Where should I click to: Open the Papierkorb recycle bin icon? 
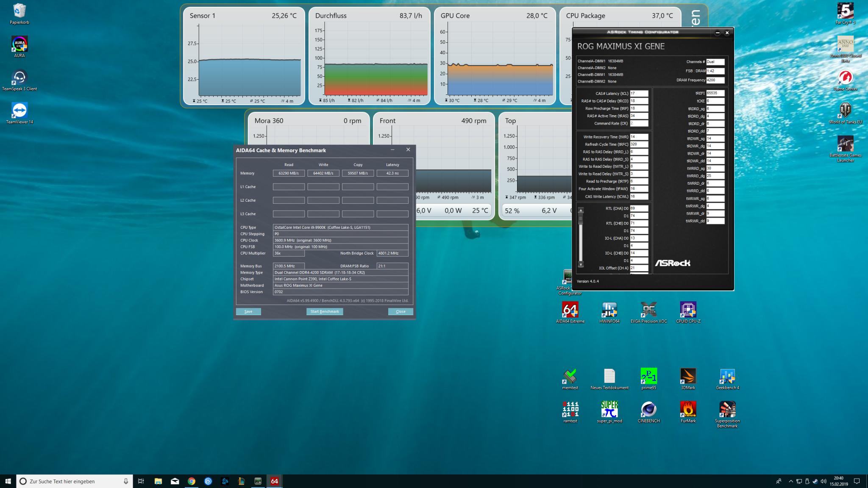click(x=19, y=14)
